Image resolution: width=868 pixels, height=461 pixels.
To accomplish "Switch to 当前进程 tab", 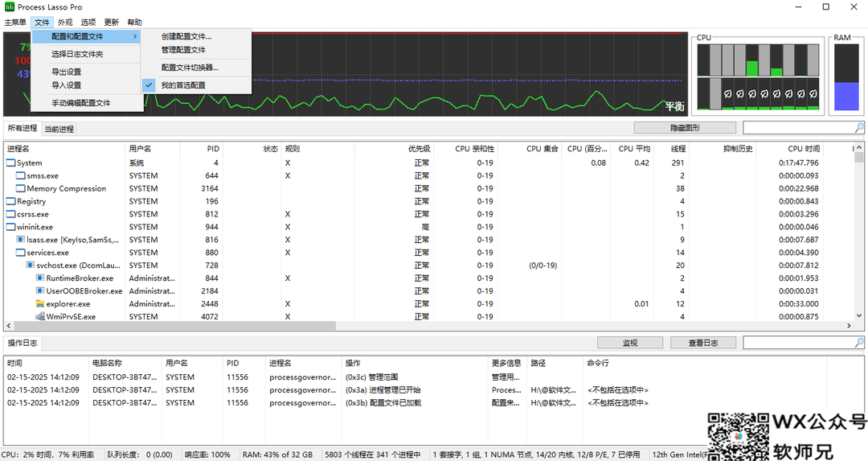I will coord(59,129).
